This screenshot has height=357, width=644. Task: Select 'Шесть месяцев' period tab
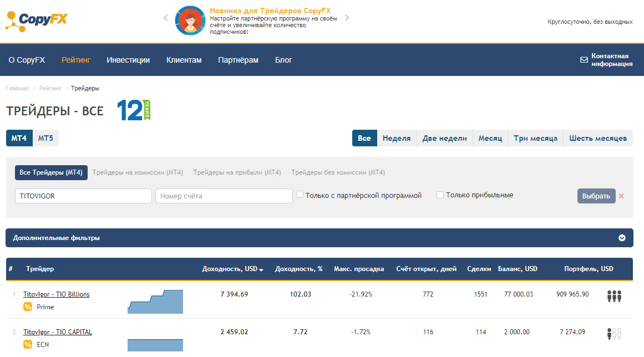click(598, 138)
